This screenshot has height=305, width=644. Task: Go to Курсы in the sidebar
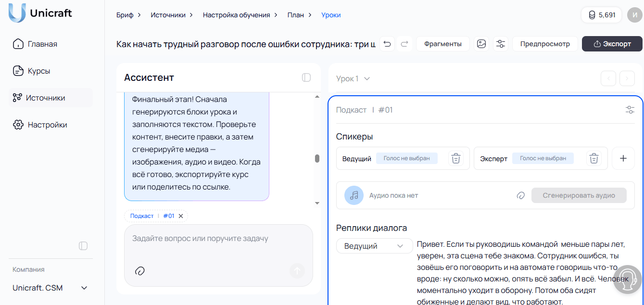[x=31, y=71]
